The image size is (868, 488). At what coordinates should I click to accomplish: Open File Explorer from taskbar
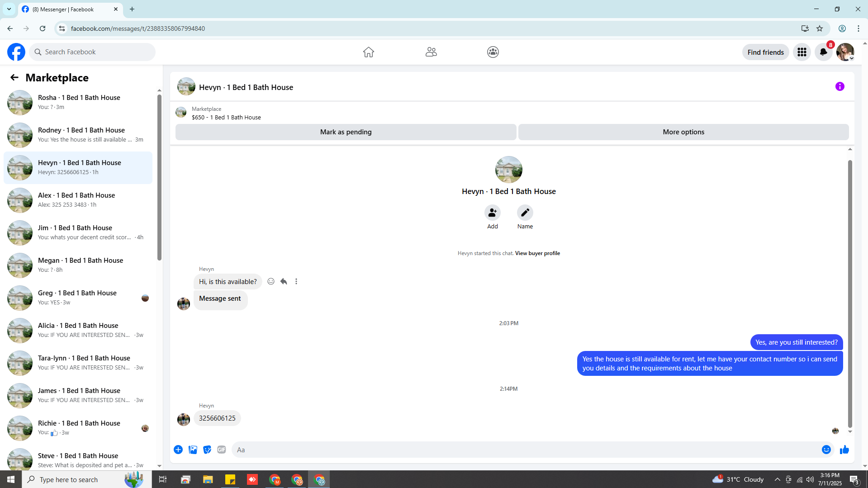point(208,479)
